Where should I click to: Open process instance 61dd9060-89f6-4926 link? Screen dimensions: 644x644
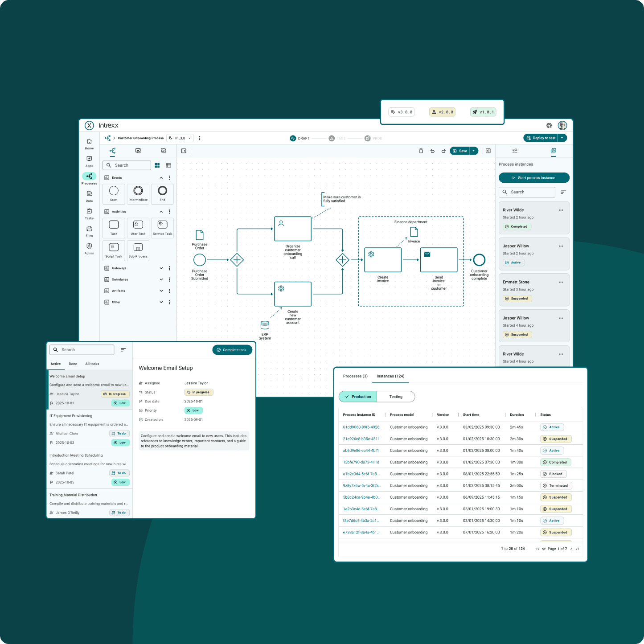click(361, 427)
